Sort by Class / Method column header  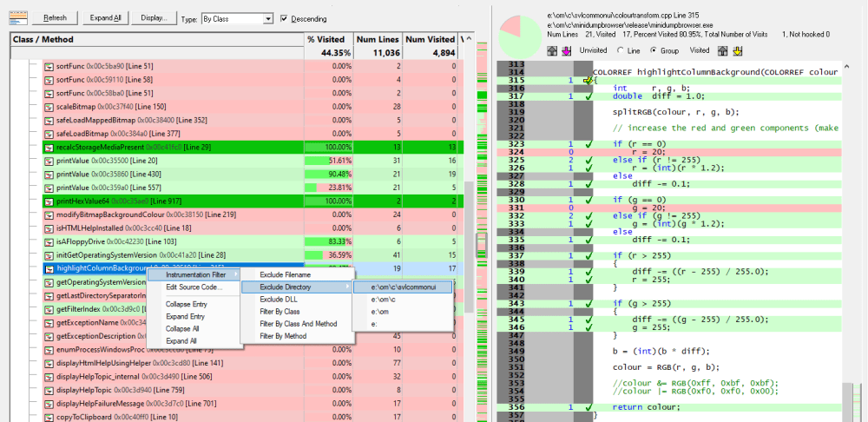point(157,39)
